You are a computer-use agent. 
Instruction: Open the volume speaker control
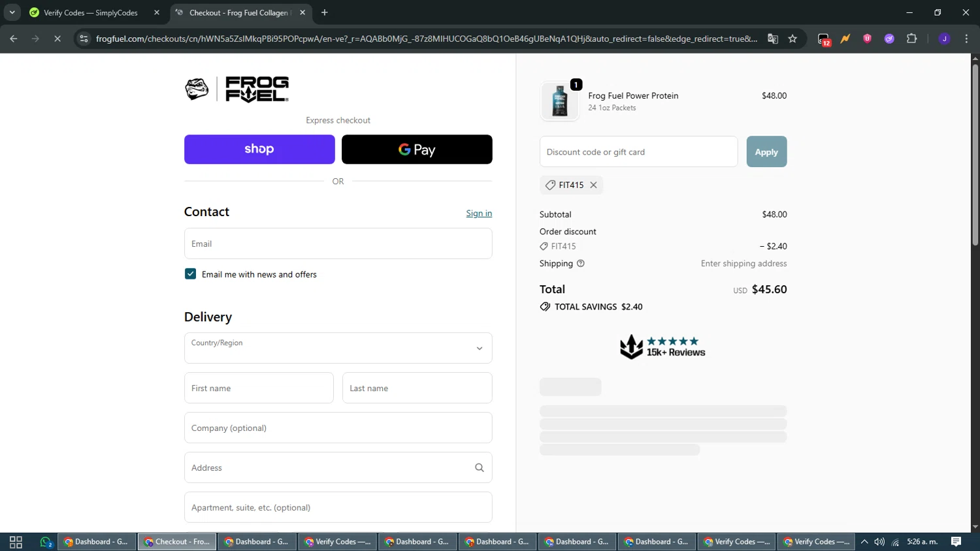coord(879,542)
